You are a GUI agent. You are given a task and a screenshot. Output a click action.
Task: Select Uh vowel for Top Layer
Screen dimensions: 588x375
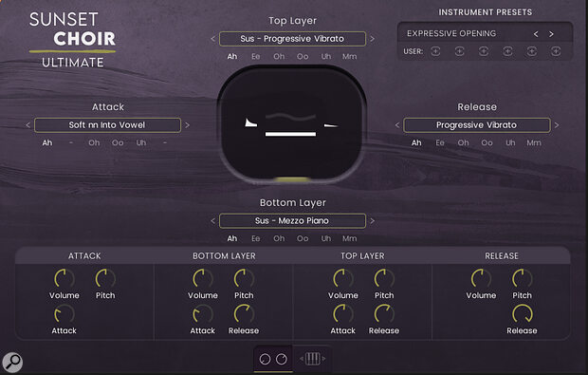click(x=326, y=57)
